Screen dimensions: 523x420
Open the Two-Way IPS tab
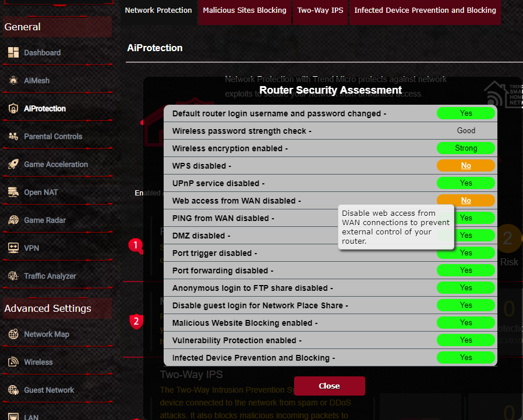point(320,10)
